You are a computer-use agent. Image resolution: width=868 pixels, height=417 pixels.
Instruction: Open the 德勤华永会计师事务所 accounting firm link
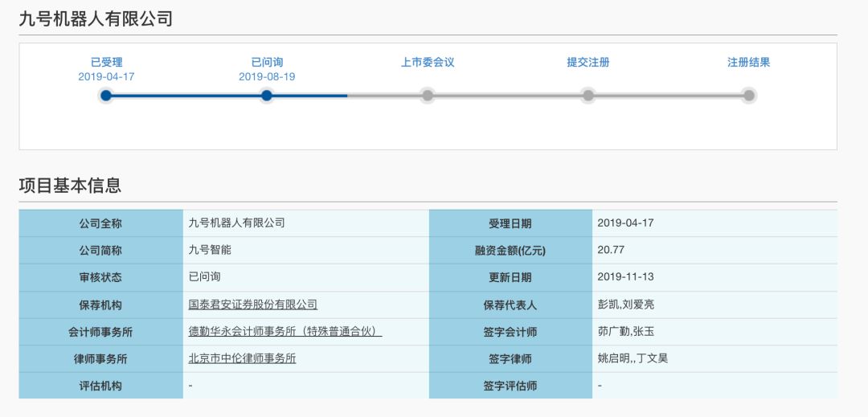[285, 331]
